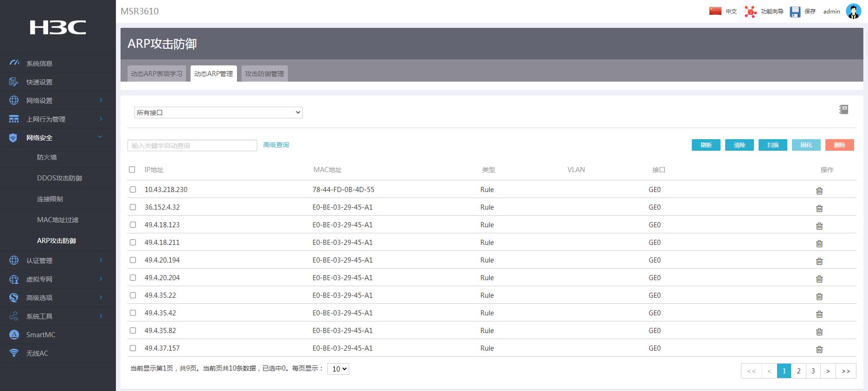The width and height of the screenshot is (868, 391).
Task: Click the SmartMC sidebar icon
Action: coord(14,334)
